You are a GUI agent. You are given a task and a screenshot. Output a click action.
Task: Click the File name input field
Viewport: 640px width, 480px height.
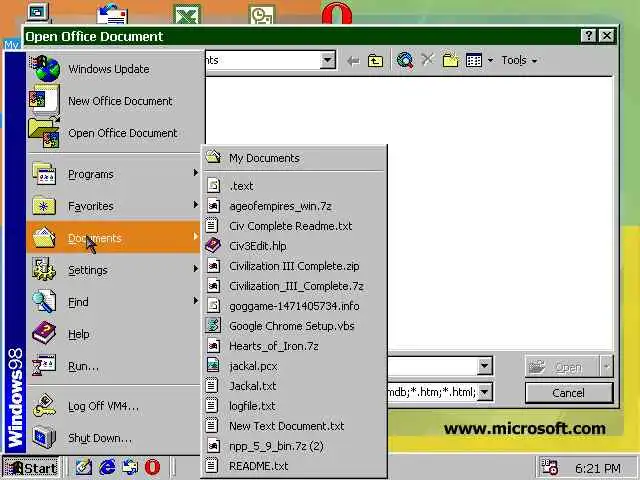[432, 366]
